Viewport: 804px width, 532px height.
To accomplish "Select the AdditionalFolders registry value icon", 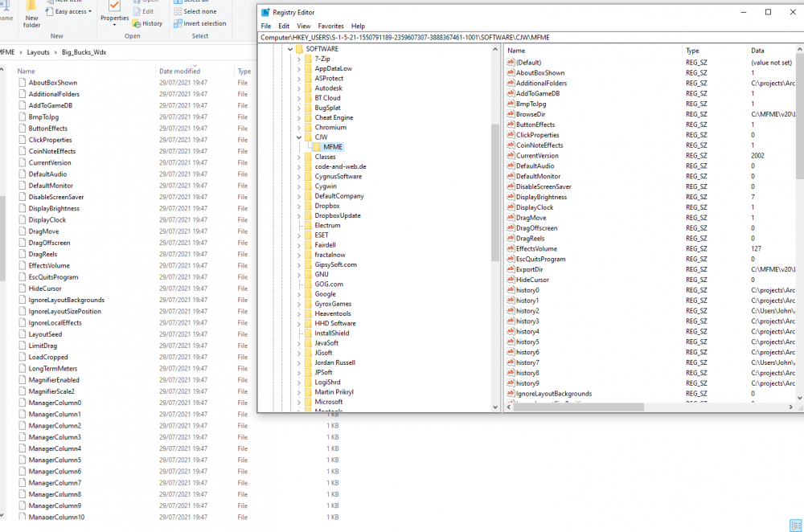I will click(x=511, y=83).
